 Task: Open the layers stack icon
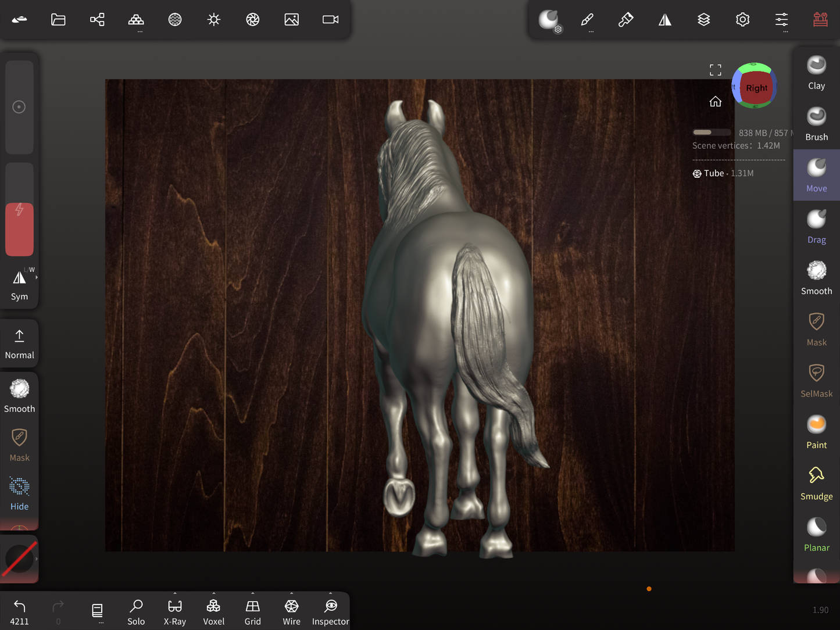pos(703,20)
